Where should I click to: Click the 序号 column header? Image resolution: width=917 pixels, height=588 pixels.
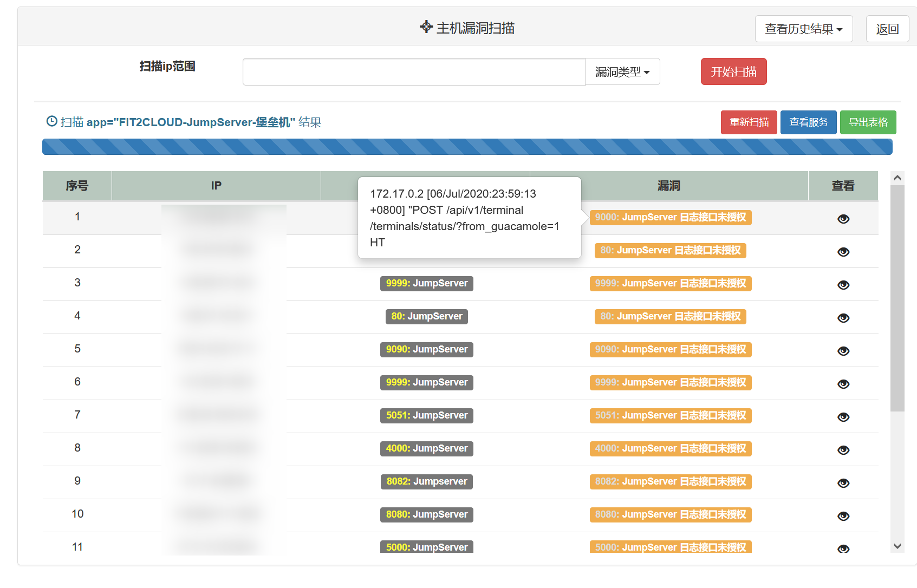point(77,186)
